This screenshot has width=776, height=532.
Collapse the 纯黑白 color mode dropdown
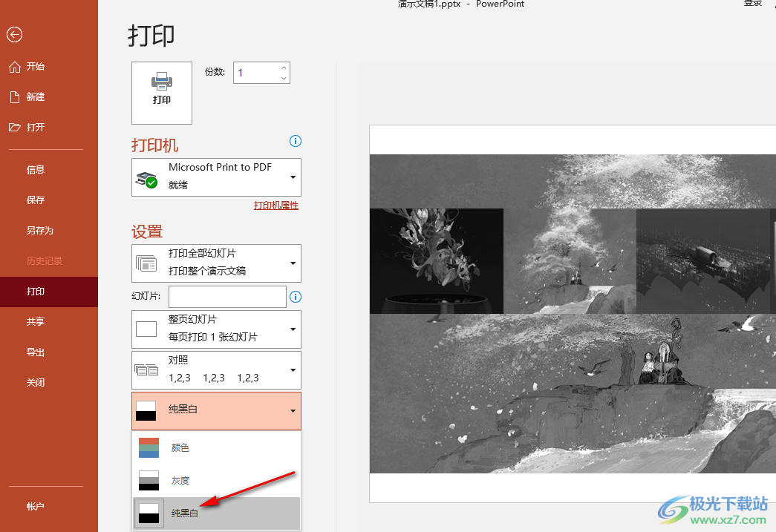coord(216,411)
